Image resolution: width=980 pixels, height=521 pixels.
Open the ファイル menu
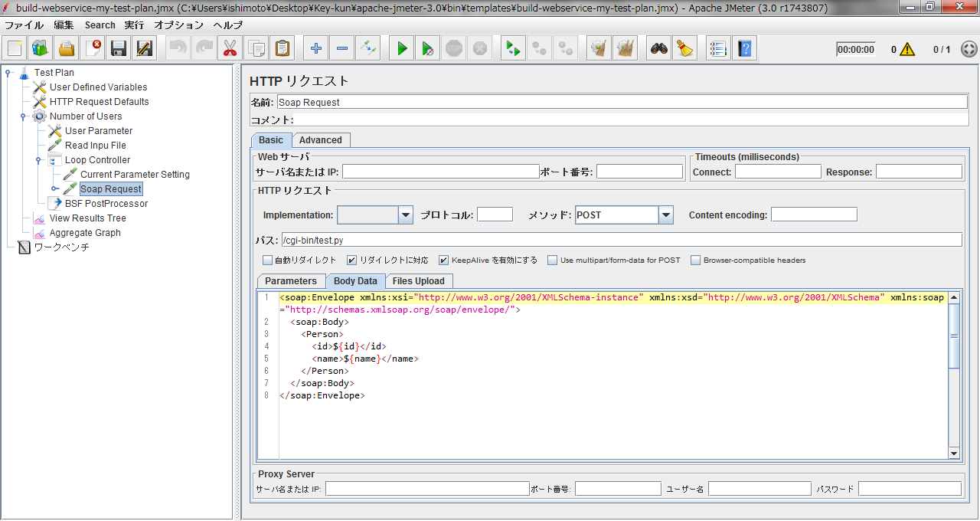pos(24,25)
